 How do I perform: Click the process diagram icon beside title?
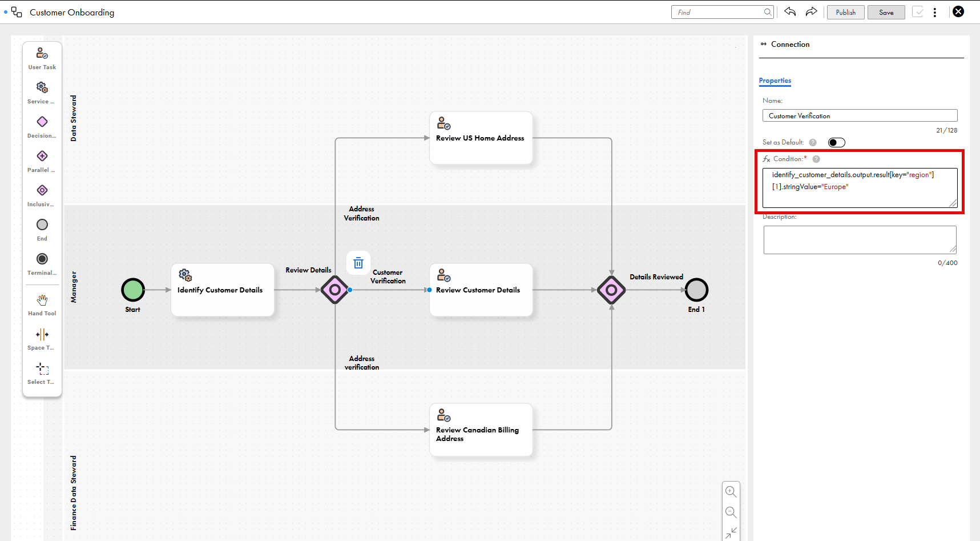tap(17, 12)
